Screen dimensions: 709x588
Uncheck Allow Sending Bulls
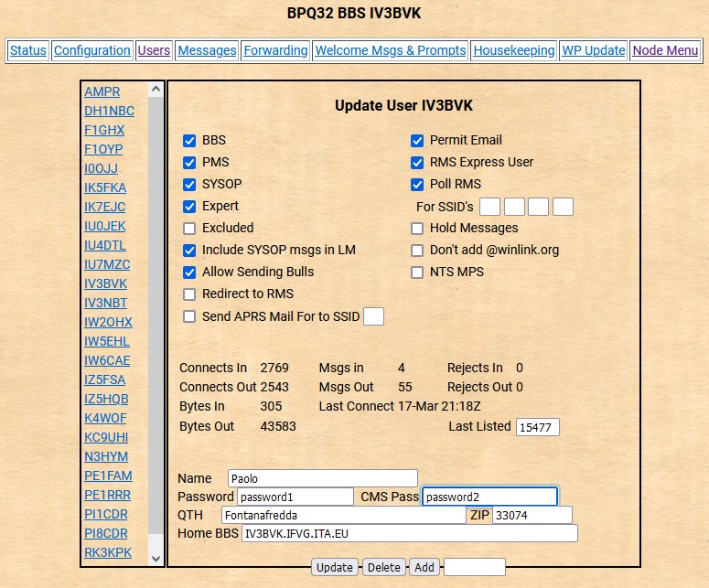click(189, 273)
